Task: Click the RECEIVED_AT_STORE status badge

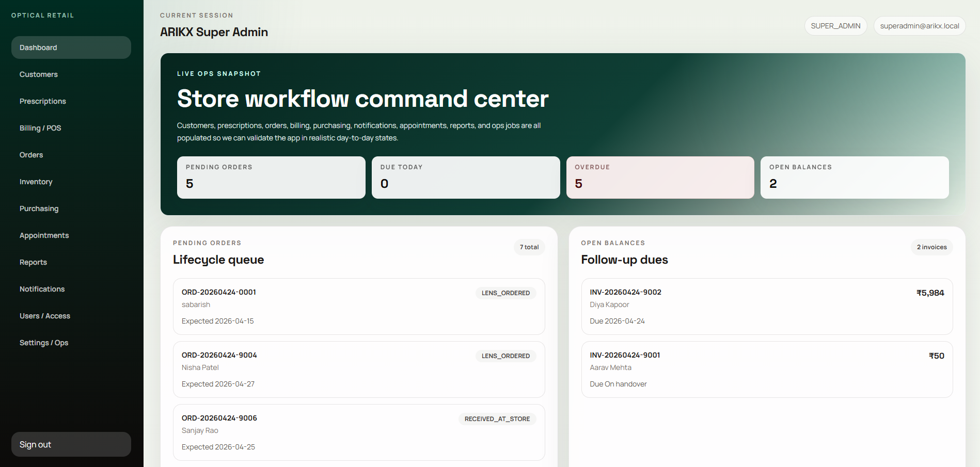Action: 497,419
